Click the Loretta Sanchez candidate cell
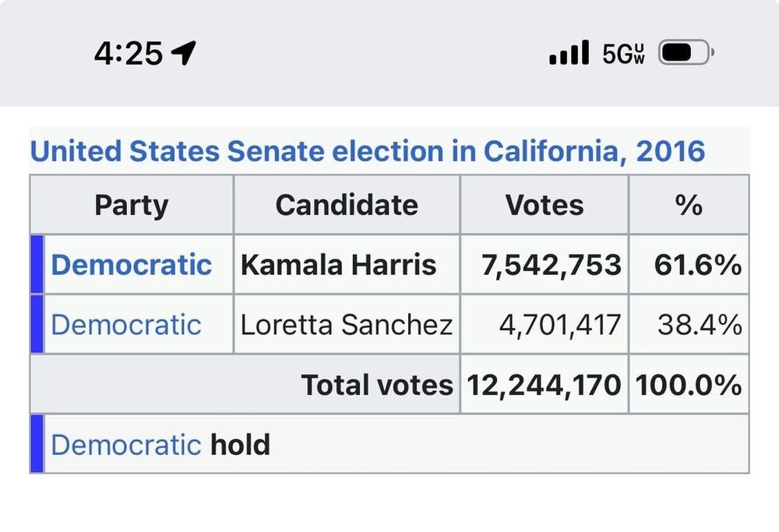779x532 pixels. point(347,324)
